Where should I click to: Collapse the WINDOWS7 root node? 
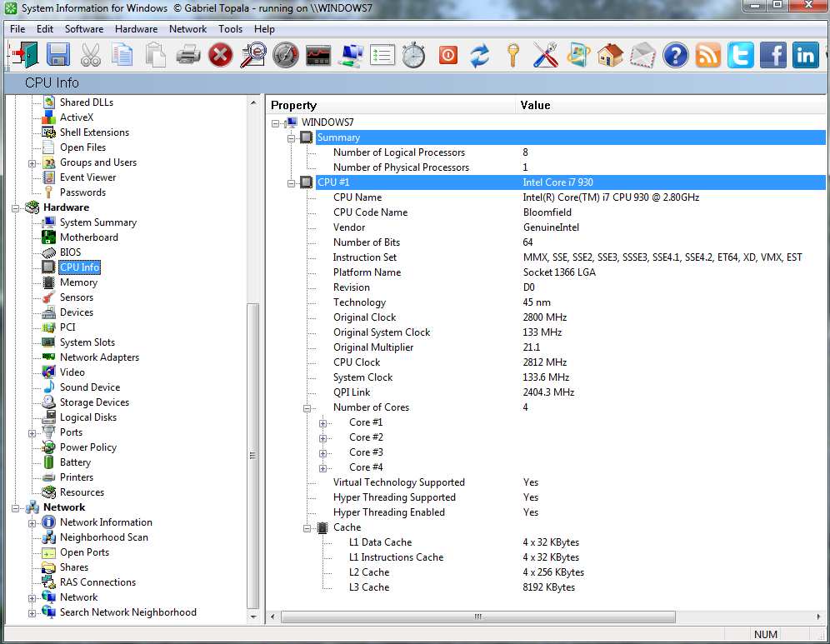275,123
